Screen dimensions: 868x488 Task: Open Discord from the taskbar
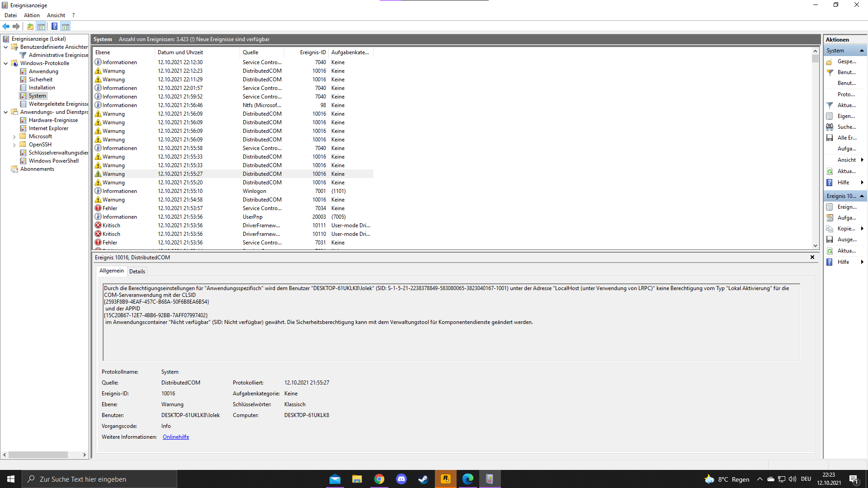401,479
